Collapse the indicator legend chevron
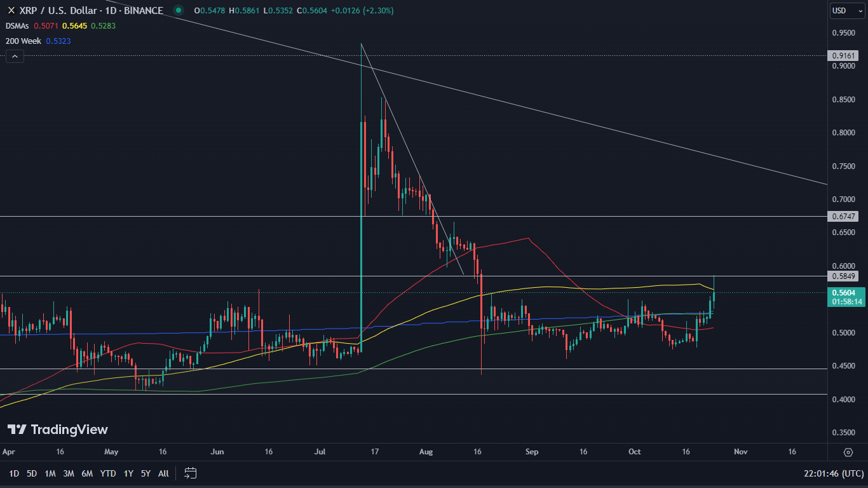Viewport: 868px width, 488px height. (15, 57)
